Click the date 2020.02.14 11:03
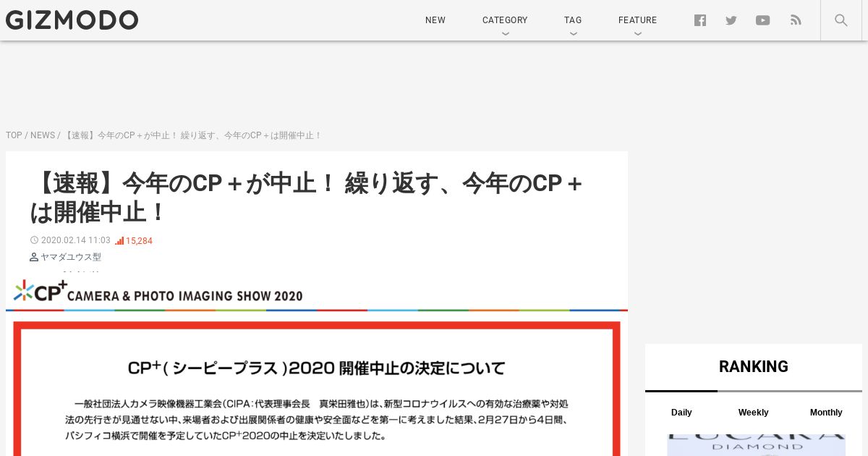Screen dimensions: 868x456 [x=76, y=240]
